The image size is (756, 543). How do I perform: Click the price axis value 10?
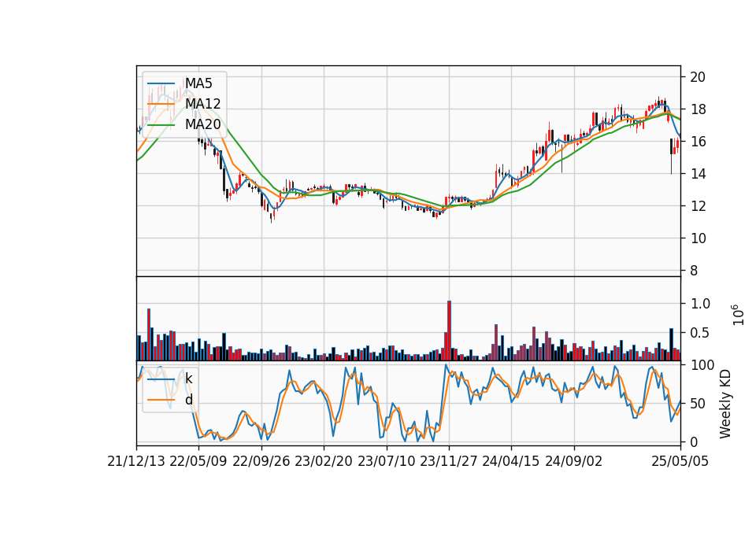tap(698, 238)
